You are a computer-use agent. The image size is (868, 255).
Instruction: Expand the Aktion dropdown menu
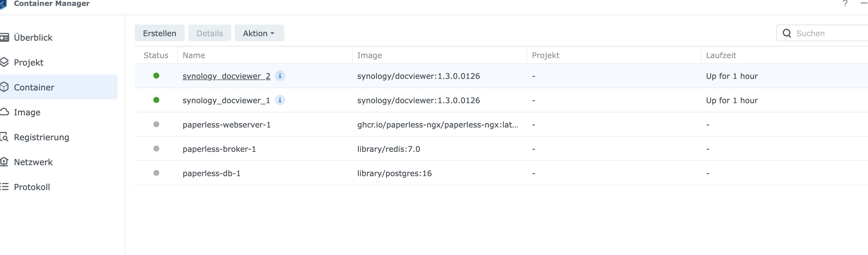click(x=259, y=34)
